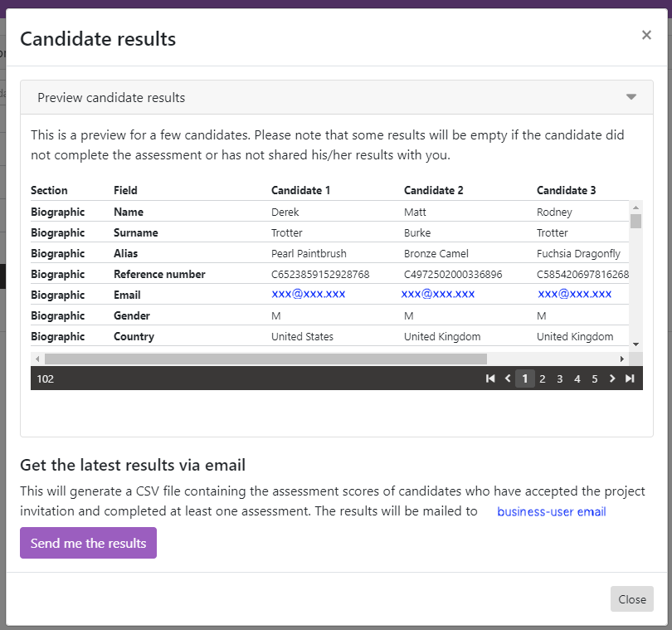Select page 3 of results

coord(559,378)
